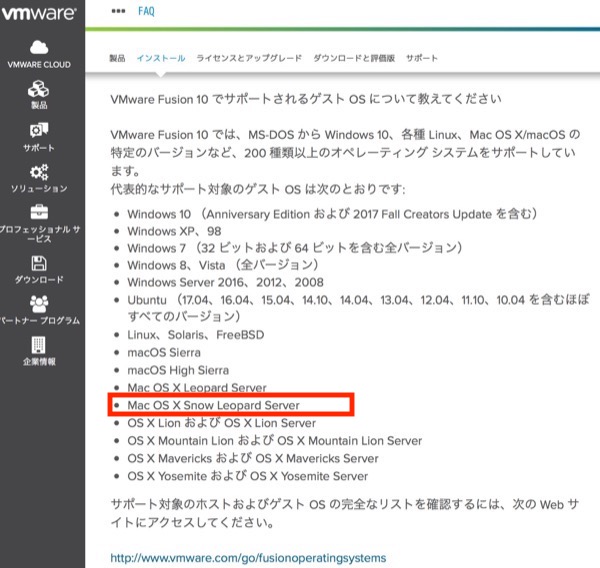Viewport: 600px width, 568px height.
Task: Switch to the 製品 tab
Action: [117, 58]
